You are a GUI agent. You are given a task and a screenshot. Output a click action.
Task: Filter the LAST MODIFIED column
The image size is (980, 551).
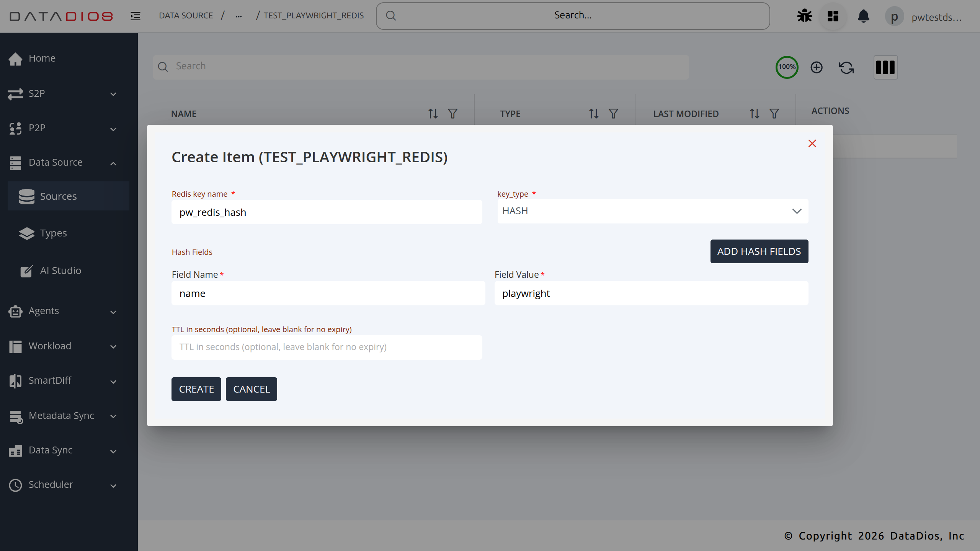click(774, 114)
